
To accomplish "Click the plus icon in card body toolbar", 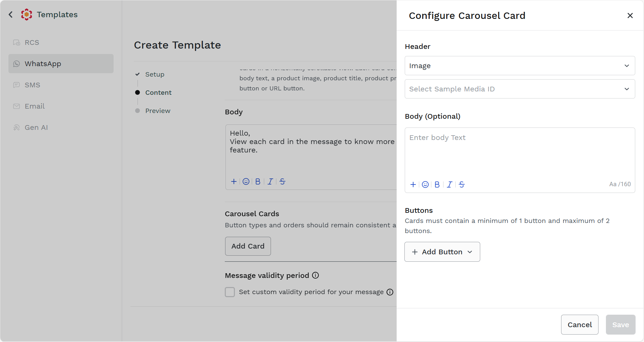I will click(x=413, y=184).
